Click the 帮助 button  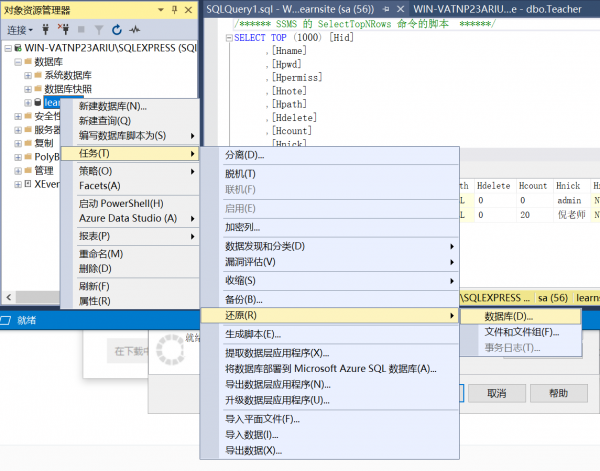pos(558,393)
